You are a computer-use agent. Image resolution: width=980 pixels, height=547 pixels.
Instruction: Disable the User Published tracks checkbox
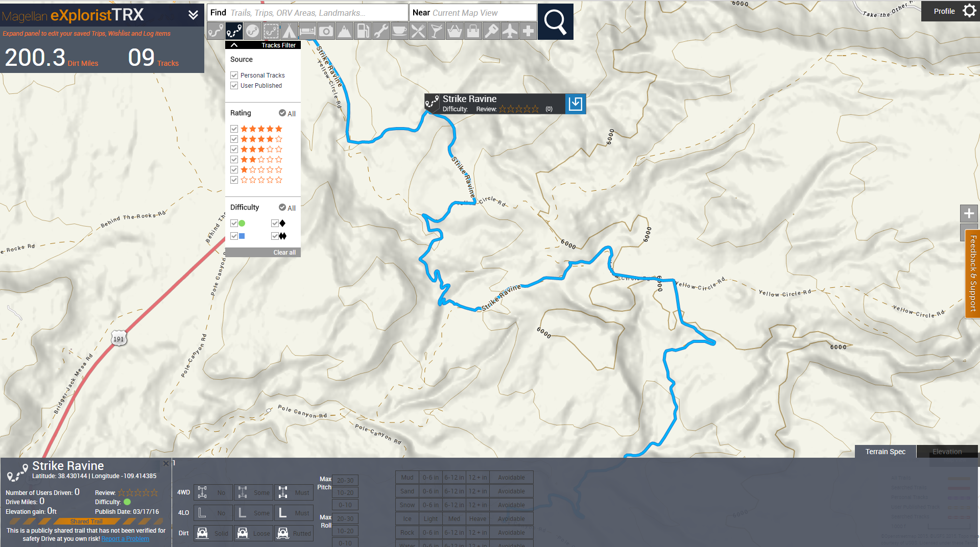[234, 85]
